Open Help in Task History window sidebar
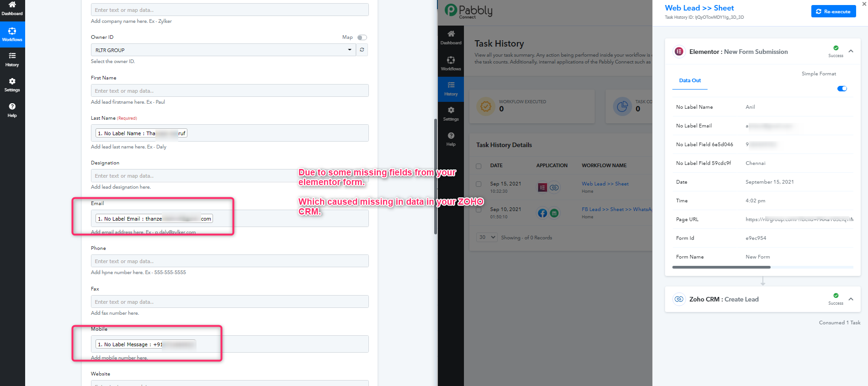The image size is (868, 386). (x=451, y=139)
